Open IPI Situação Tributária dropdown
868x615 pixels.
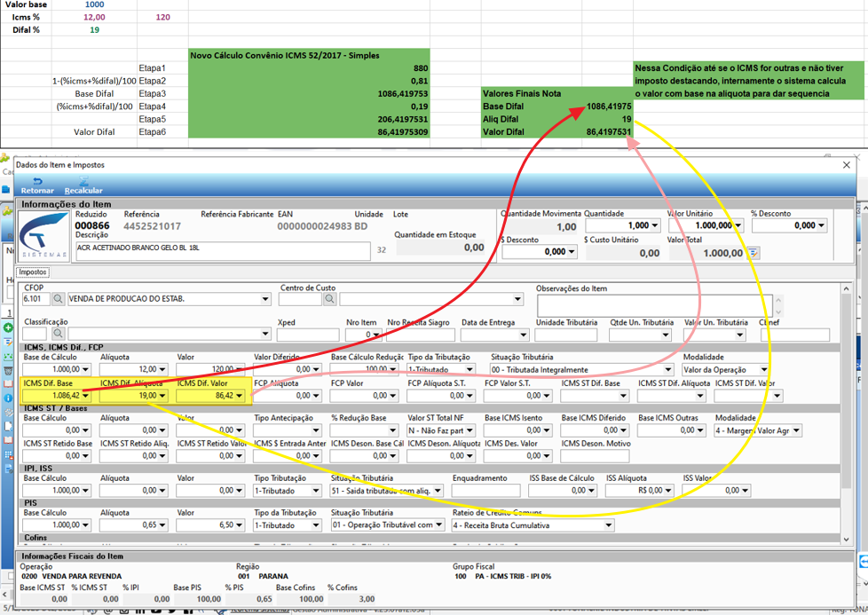point(438,491)
